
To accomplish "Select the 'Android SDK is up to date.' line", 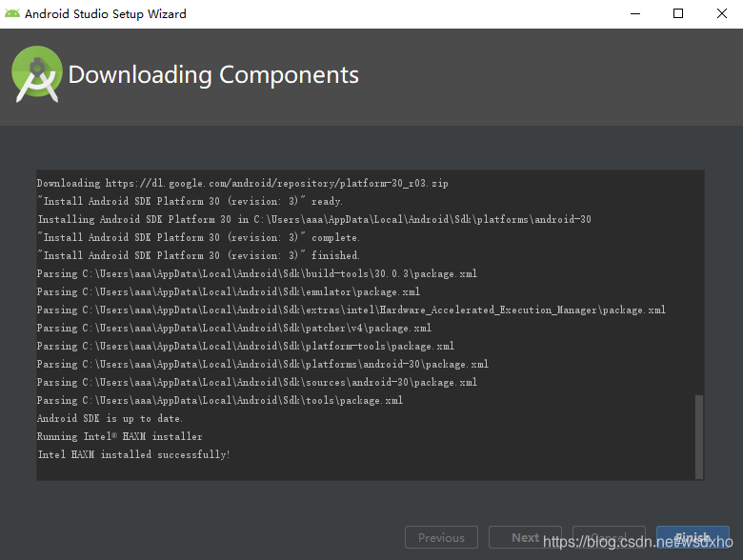I will (x=110, y=418).
